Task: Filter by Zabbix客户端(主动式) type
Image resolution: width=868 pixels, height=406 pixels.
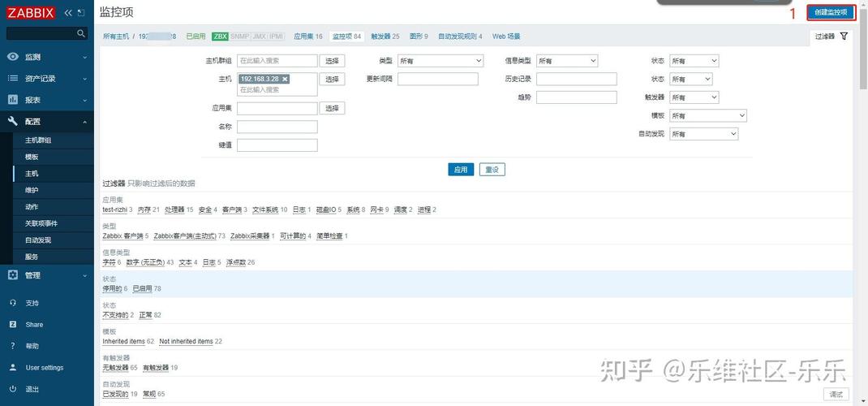Action: (x=186, y=236)
